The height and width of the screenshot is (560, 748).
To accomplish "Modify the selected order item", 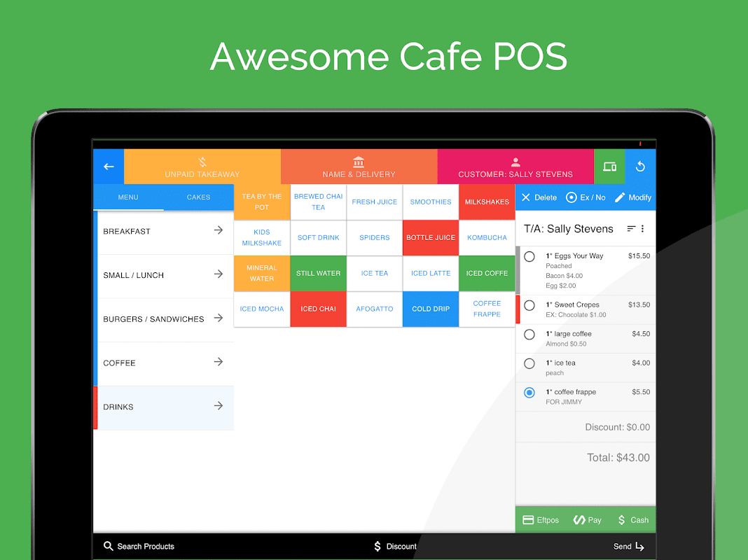I will pyautogui.click(x=632, y=197).
